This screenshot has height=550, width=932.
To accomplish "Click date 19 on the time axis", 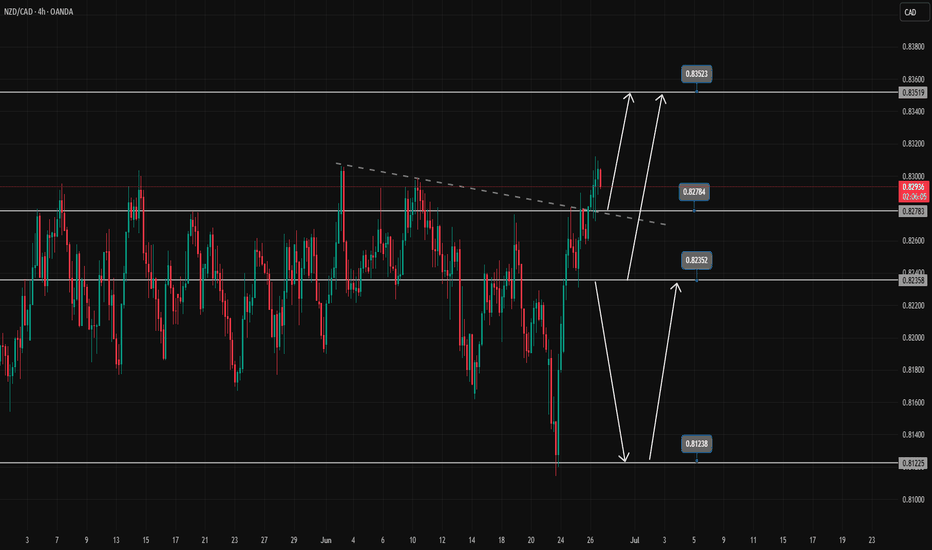I will [x=842, y=540].
